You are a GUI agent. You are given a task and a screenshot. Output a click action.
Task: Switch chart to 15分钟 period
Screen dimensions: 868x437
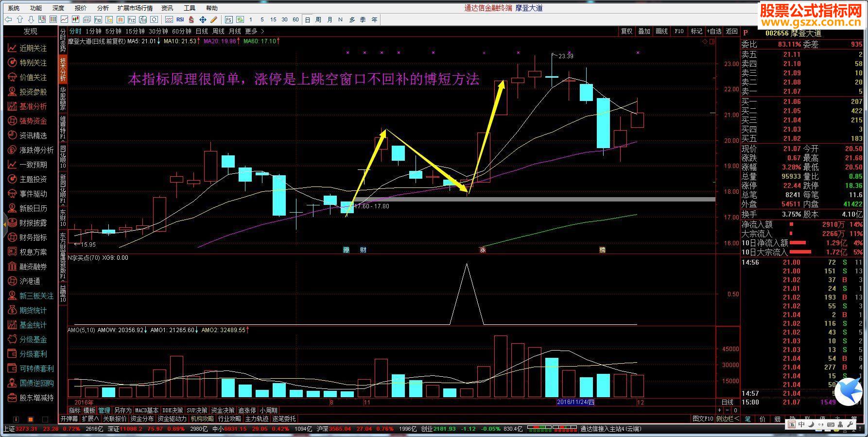(x=135, y=31)
